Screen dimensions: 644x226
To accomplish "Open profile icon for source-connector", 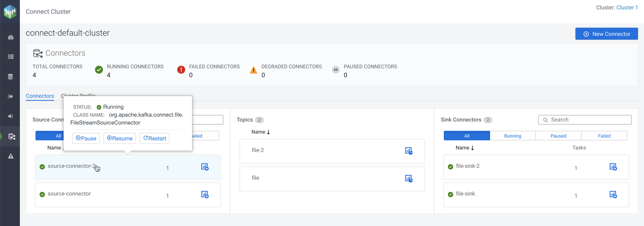I will pyautogui.click(x=205, y=195).
